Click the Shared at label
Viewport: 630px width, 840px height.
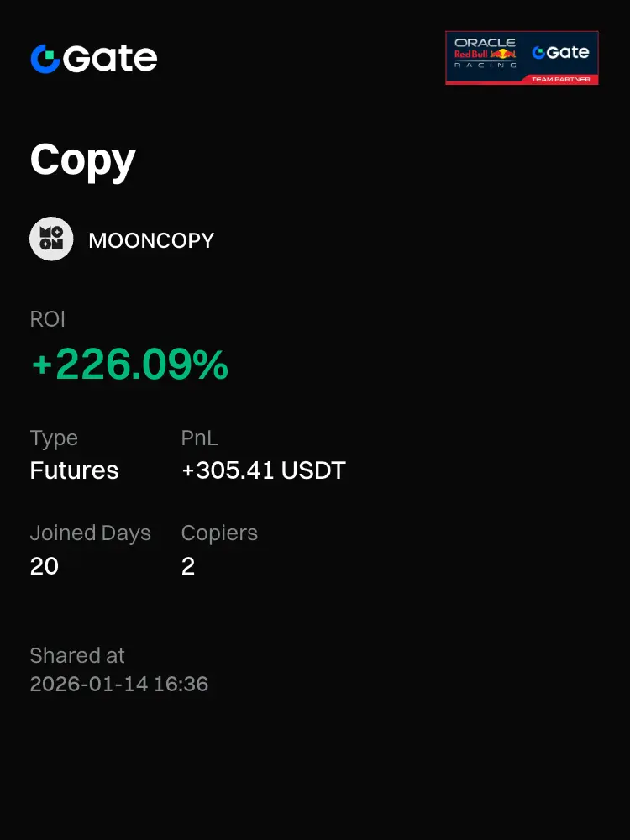click(x=77, y=656)
